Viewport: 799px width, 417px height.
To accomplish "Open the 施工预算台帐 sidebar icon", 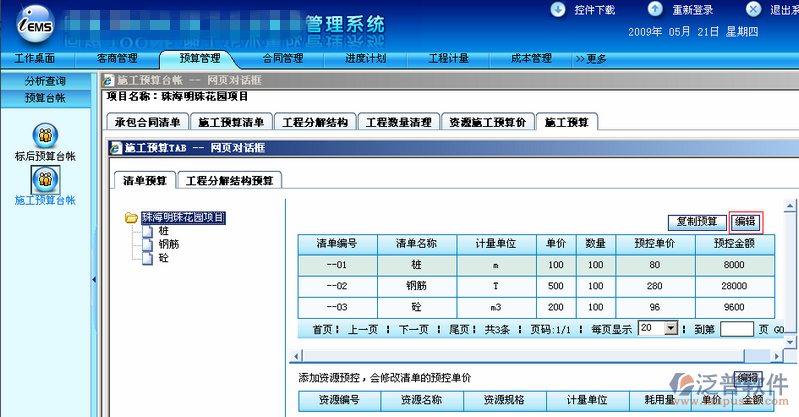I will coord(45,180).
